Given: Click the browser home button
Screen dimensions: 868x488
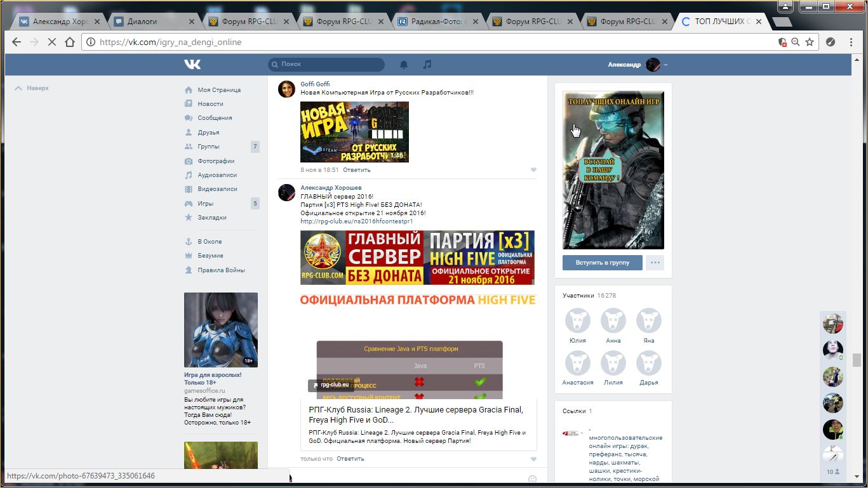Looking at the screenshot, I should click(70, 43).
